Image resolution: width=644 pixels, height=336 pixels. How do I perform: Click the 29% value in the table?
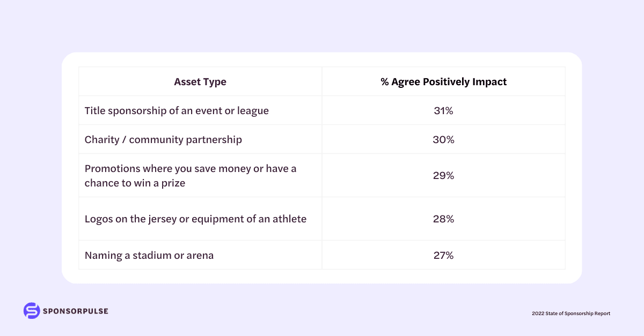[x=443, y=175]
